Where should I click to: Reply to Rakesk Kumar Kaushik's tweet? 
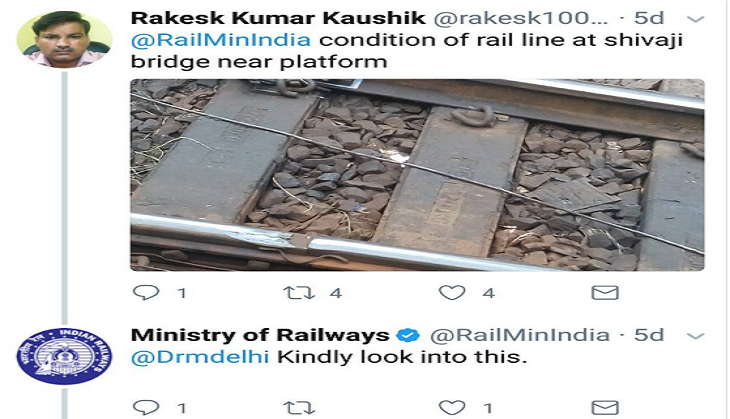pyautogui.click(x=146, y=292)
